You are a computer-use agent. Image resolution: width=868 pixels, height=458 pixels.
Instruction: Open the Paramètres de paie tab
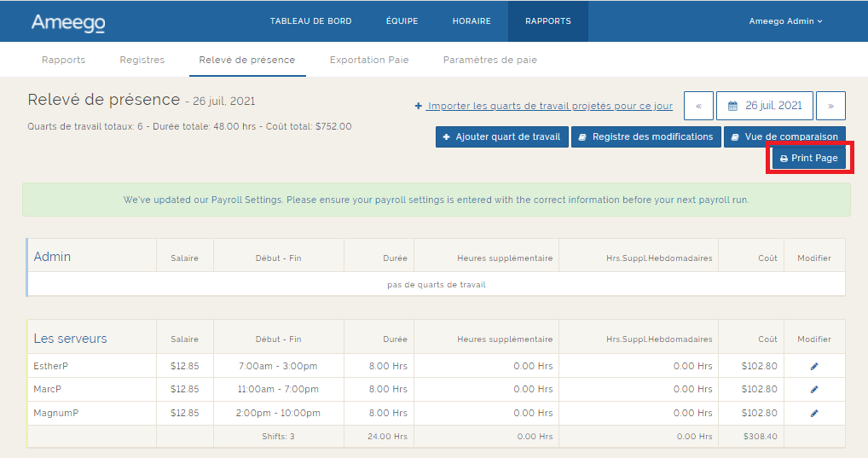tap(489, 60)
